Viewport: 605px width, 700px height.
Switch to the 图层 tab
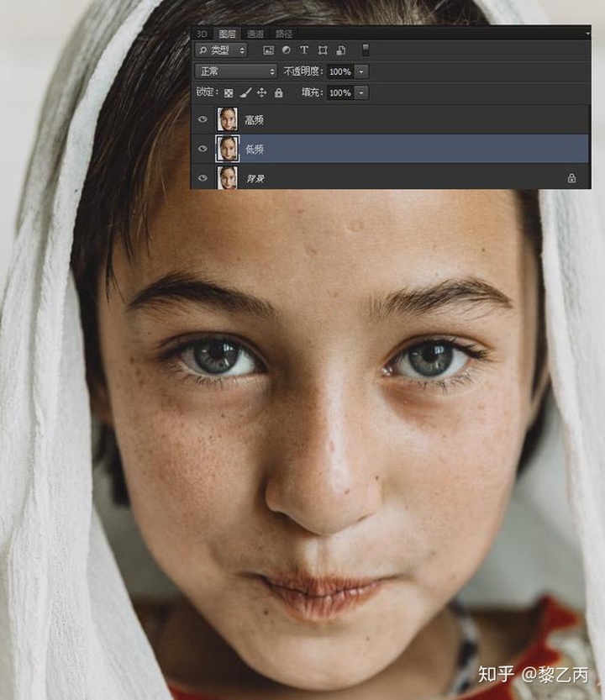click(x=227, y=34)
